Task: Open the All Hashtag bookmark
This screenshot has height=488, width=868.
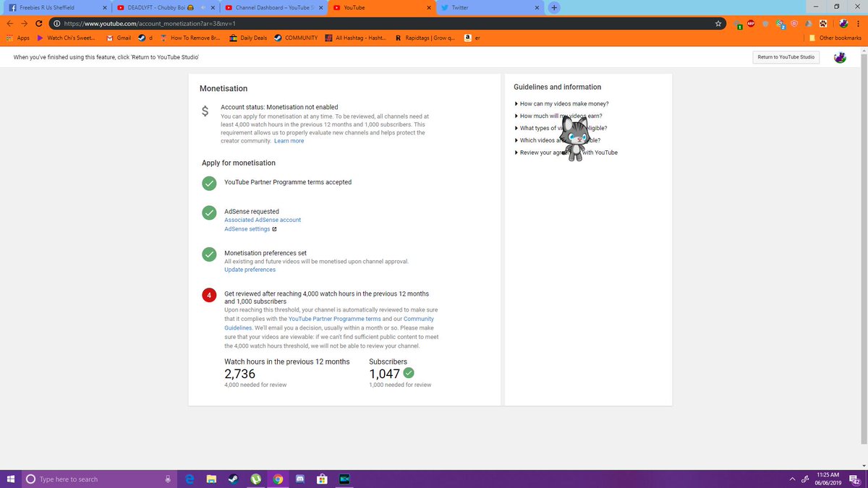Action: click(356, 38)
